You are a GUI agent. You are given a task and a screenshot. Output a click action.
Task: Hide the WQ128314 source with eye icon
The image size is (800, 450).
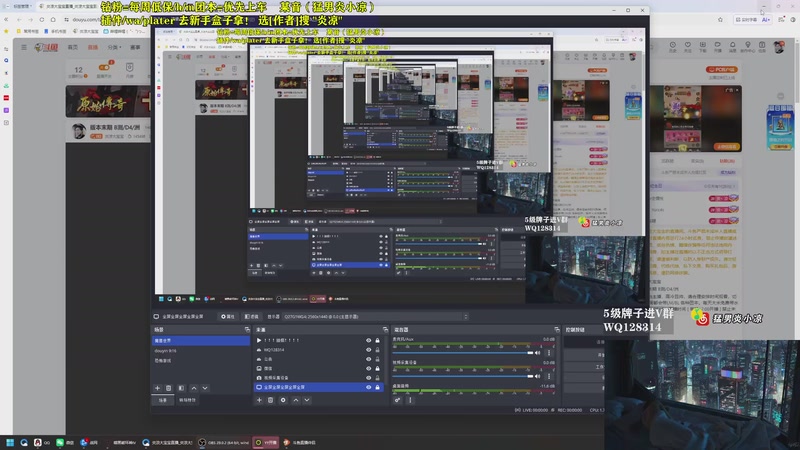[x=368, y=350]
